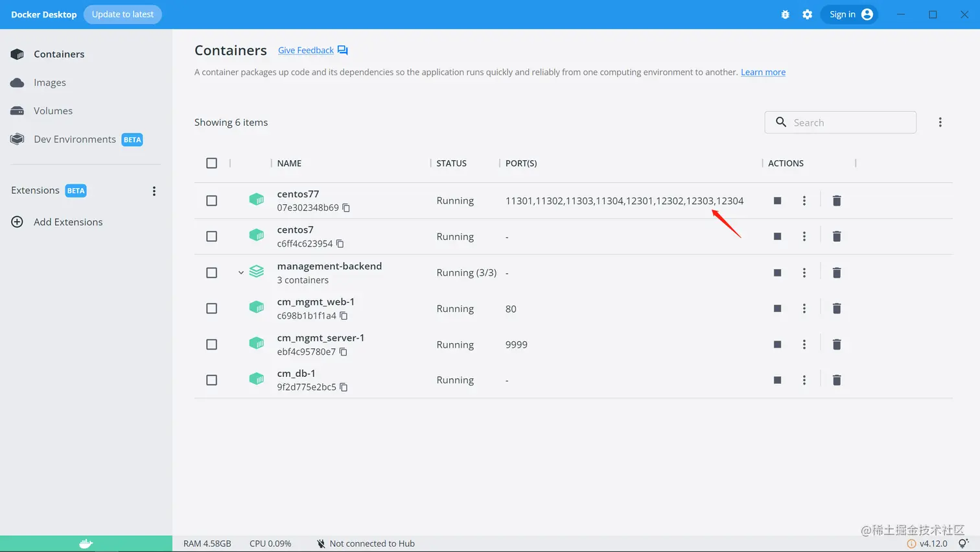
Task: Open the Give Feedback link
Action: [306, 51]
